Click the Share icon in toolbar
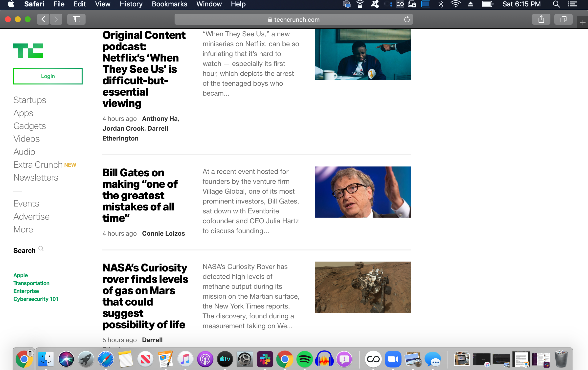 (x=541, y=19)
